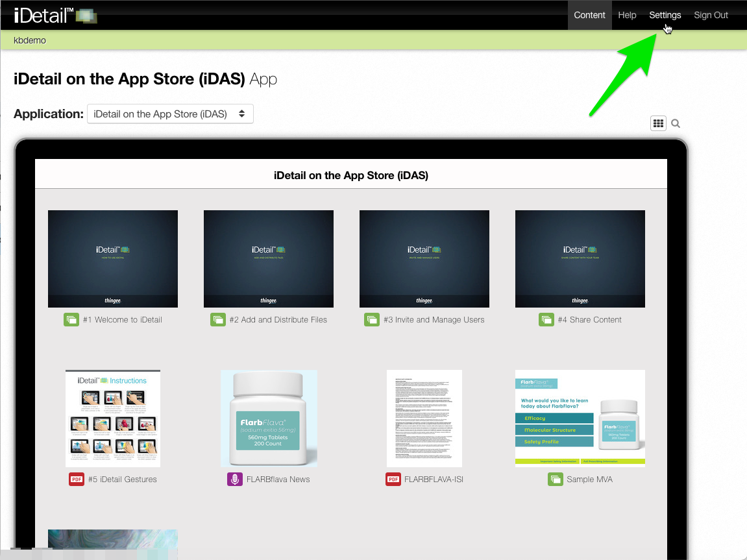747x560 pixels.
Task: Click the 'kbdemo' account name
Action: pos(30,40)
